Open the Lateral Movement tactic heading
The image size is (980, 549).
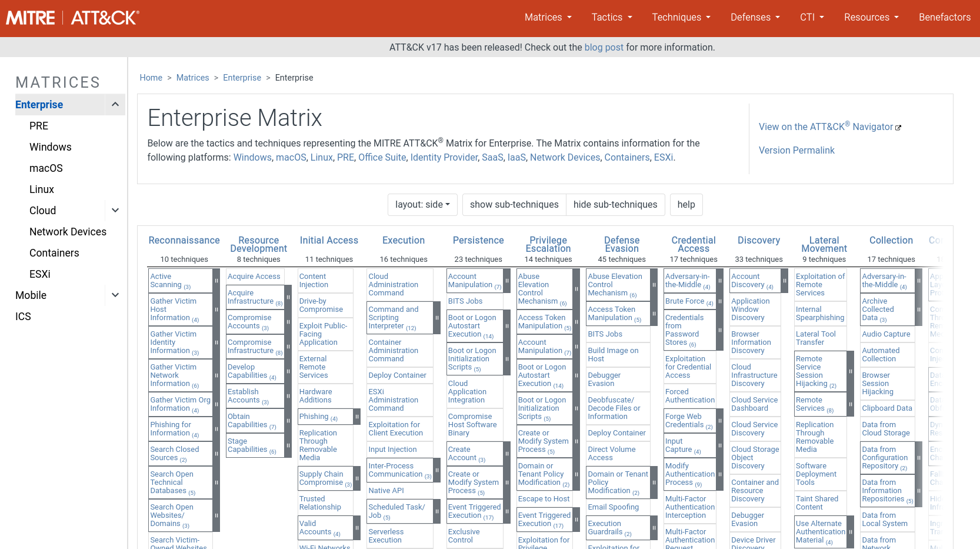click(824, 245)
